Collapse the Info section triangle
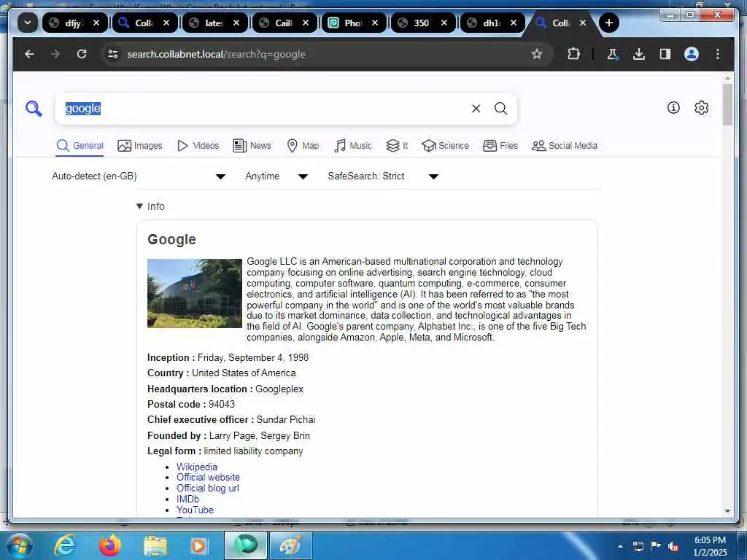The width and height of the screenshot is (747, 560). pyautogui.click(x=139, y=206)
